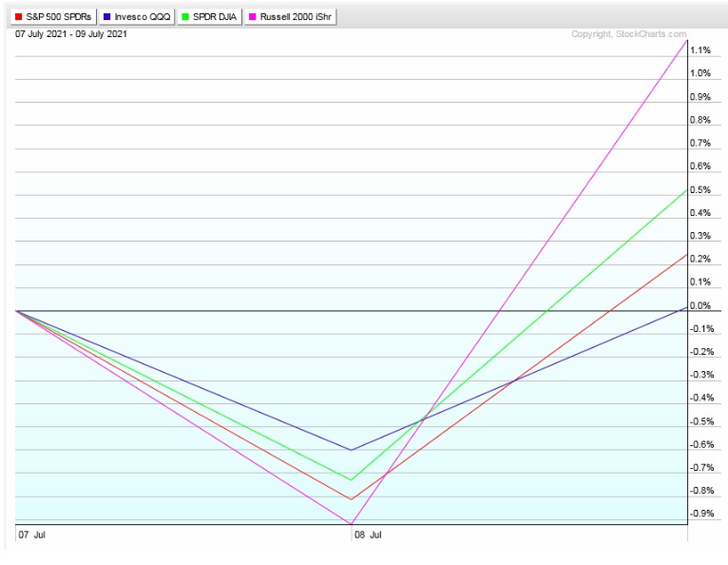The image size is (728, 565).
Task: Click the magenta Russell 2000 color swatch
Action: coord(253,17)
